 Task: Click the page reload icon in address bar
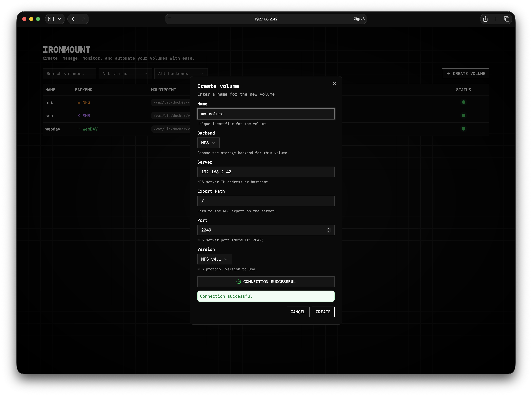tap(363, 19)
